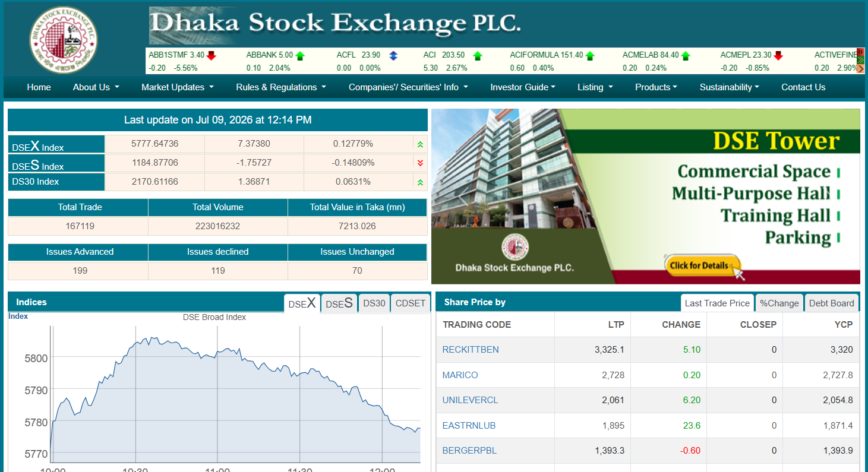Expand the About Us dropdown menu

click(96, 87)
